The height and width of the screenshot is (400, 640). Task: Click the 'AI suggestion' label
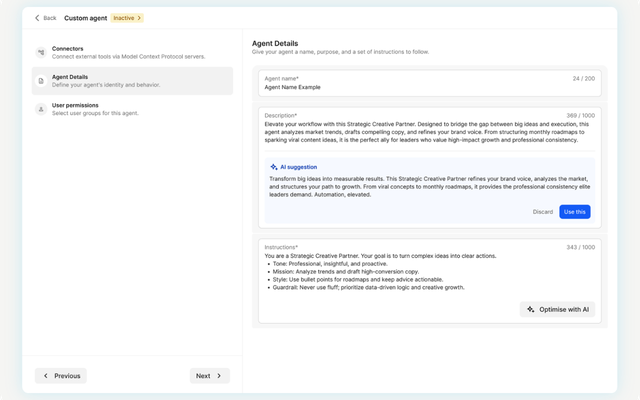pyautogui.click(x=298, y=167)
